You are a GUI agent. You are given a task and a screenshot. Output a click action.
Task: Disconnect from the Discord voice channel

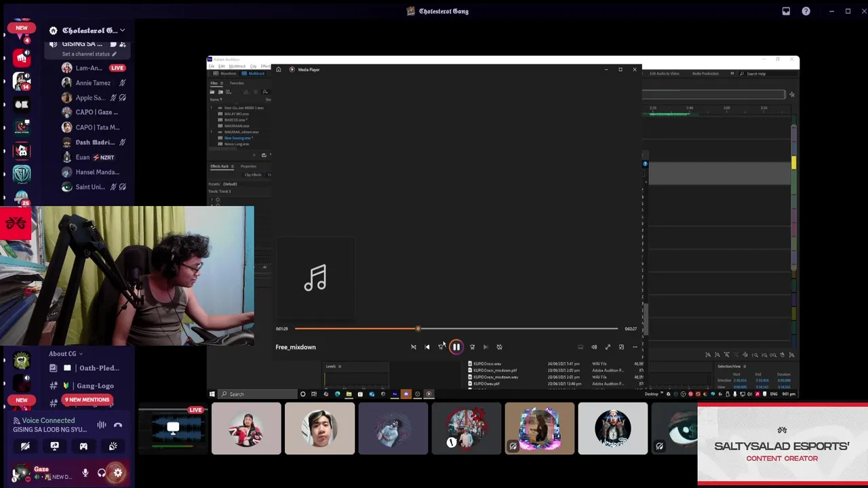[118, 425]
